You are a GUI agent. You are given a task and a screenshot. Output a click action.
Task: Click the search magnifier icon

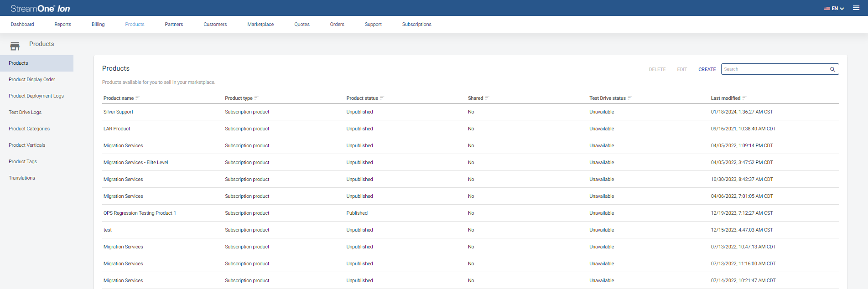click(832, 69)
